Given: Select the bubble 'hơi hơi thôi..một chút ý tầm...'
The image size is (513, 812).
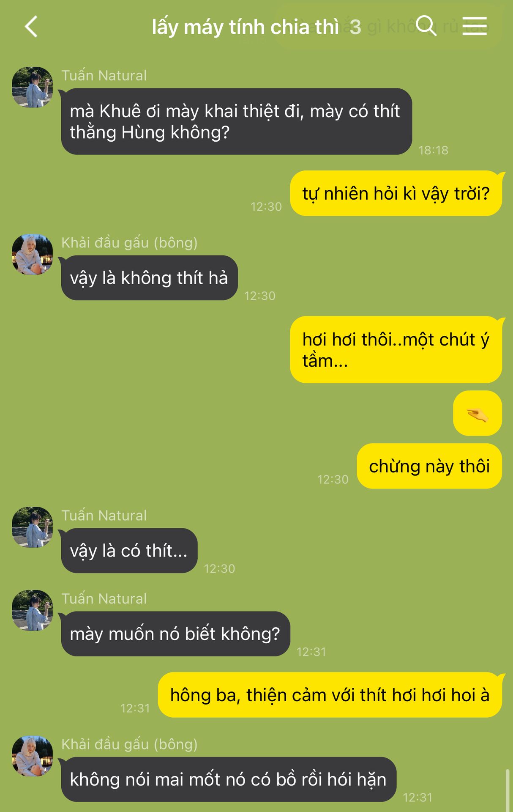Looking at the screenshot, I should click(x=396, y=350).
